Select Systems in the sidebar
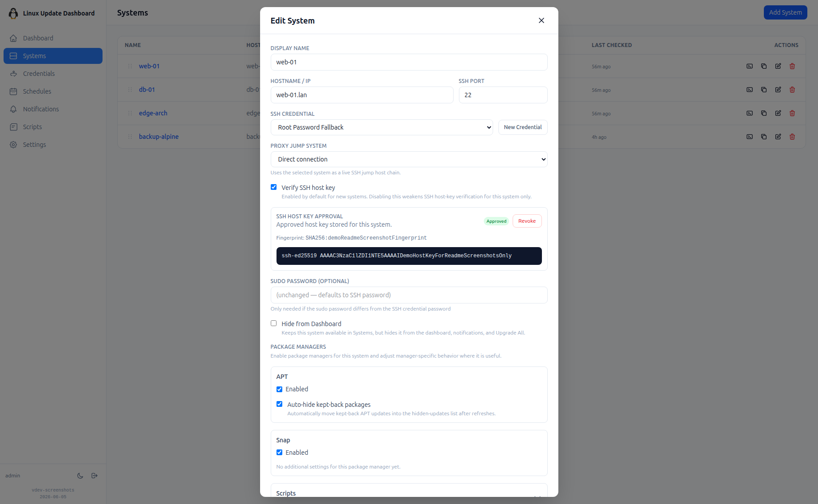The height and width of the screenshot is (504, 818). click(x=53, y=56)
